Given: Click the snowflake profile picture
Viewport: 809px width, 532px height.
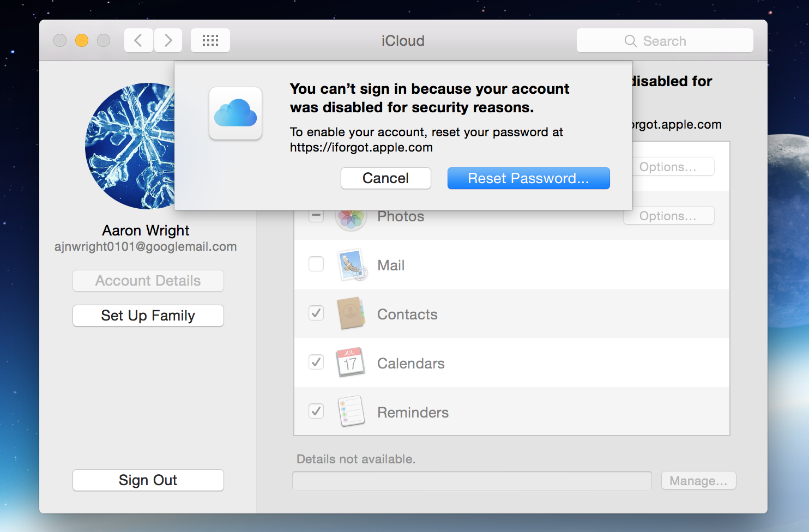Looking at the screenshot, I should [130, 146].
